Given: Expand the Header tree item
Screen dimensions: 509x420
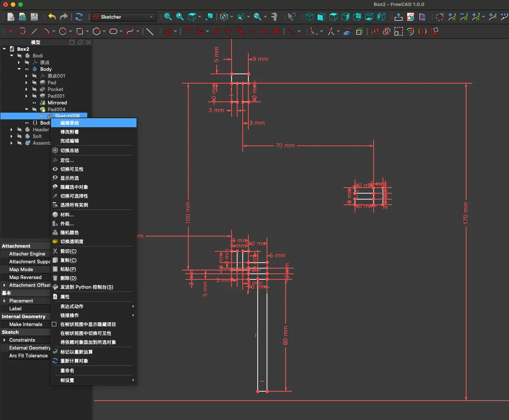Looking at the screenshot, I should coord(12,130).
